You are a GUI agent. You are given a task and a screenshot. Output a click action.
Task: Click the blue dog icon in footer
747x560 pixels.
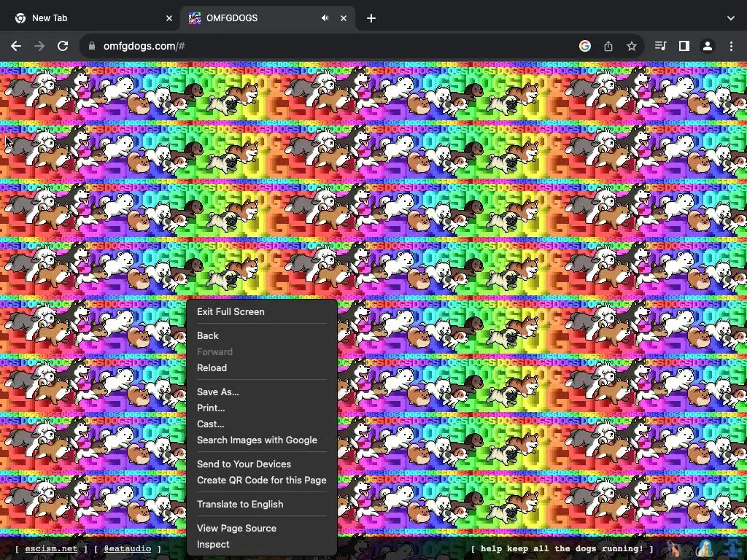[x=734, y=548]
